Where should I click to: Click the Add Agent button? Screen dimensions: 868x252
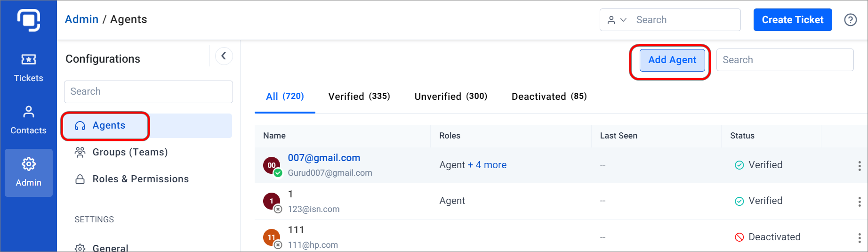coord(672,60)
